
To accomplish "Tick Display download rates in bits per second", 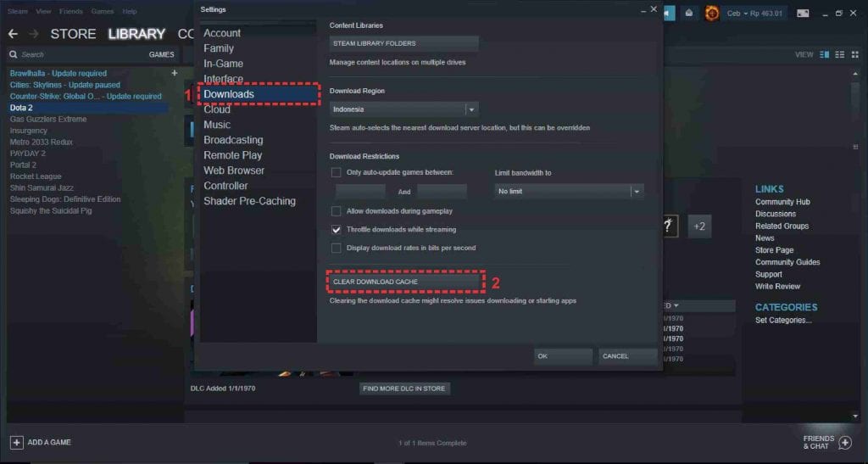I will click(x=336, y=248).
